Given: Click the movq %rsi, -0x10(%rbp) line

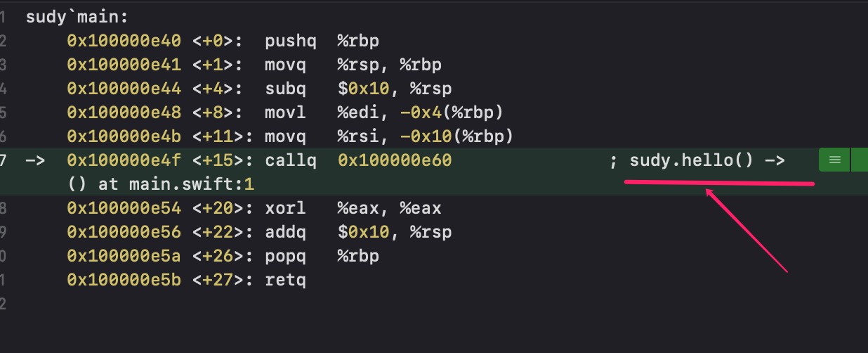Looking at the screenshot, I should (389, 136).
